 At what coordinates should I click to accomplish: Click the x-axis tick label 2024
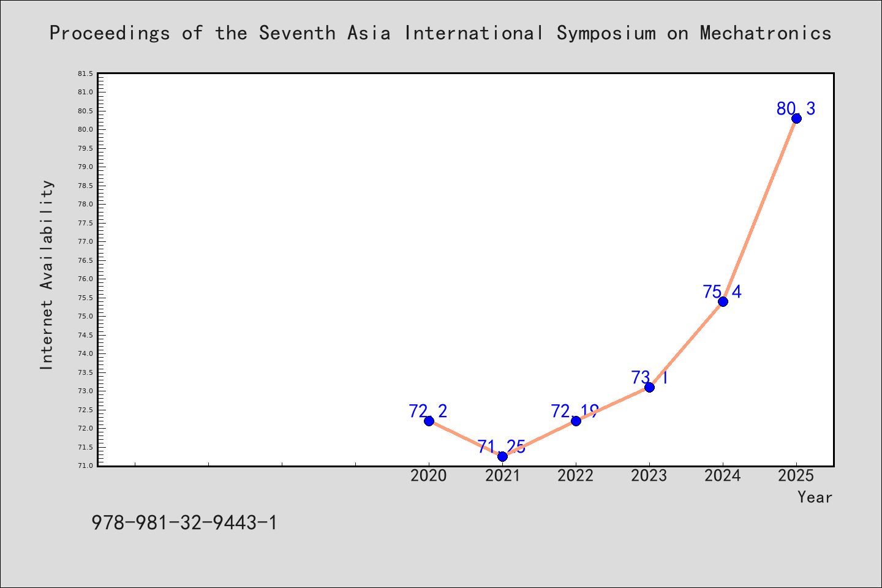723,475
